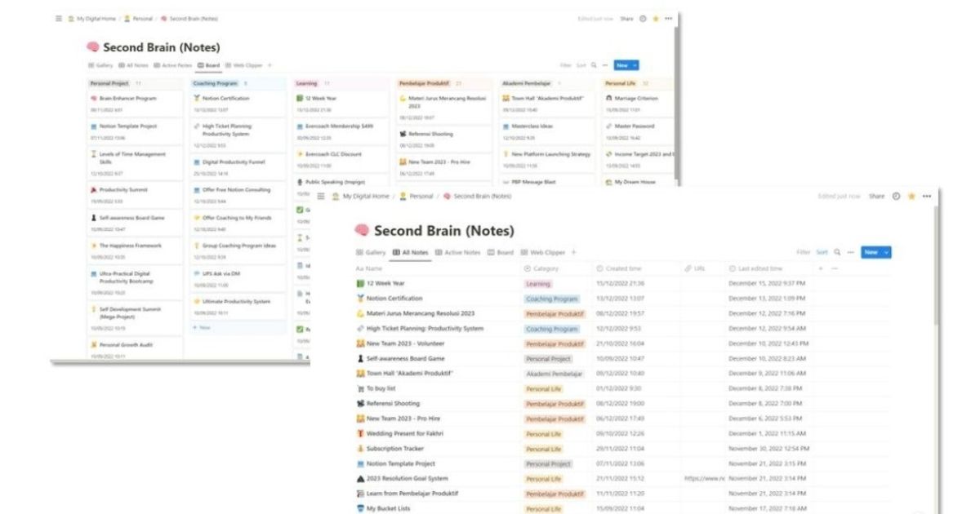The image size is (980, 514).
Task: Click the Filter button in All Notes window
Action: 804,252
